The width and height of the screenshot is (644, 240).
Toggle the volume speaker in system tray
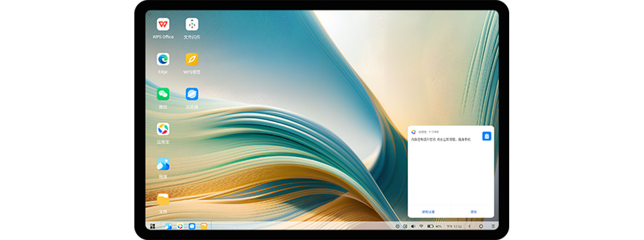pos(413,226)
